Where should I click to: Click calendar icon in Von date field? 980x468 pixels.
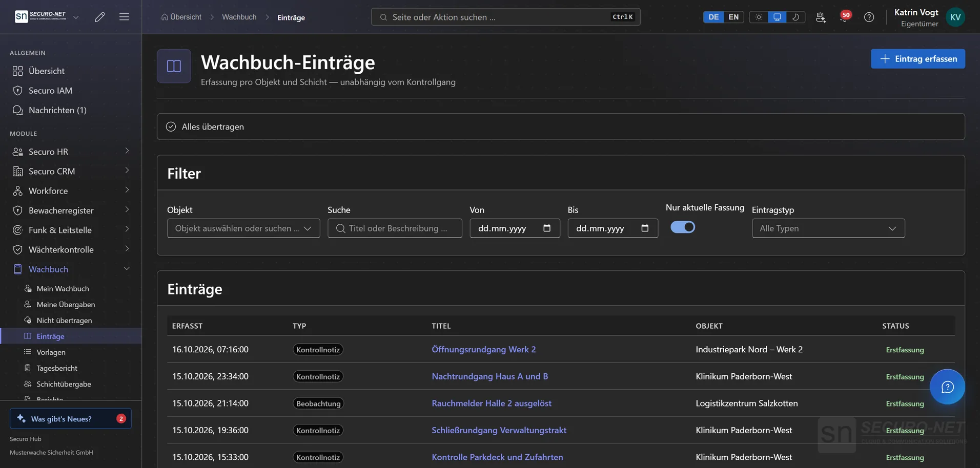tap(547, 228)
